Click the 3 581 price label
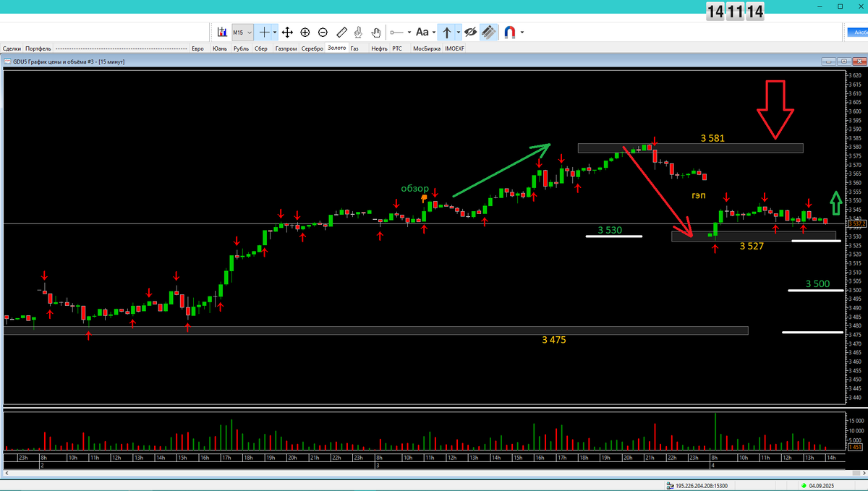868x491 pixels. coord(712,137)
